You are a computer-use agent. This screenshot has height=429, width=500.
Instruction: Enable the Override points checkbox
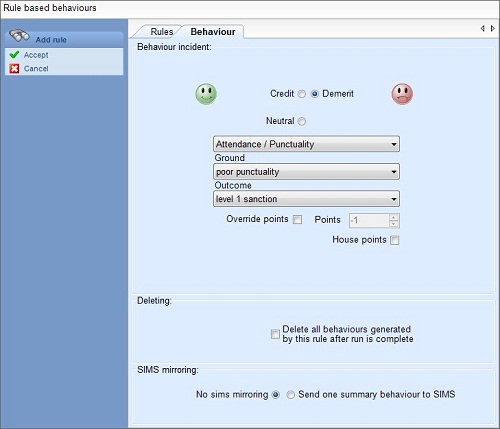pyautogui.click(x=297, y=219)
